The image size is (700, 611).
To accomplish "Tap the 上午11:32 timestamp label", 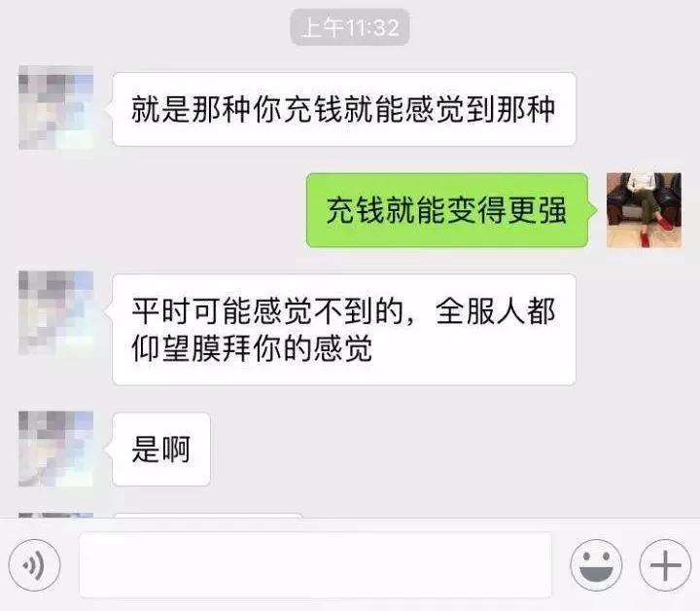I will tap(350, 27).
